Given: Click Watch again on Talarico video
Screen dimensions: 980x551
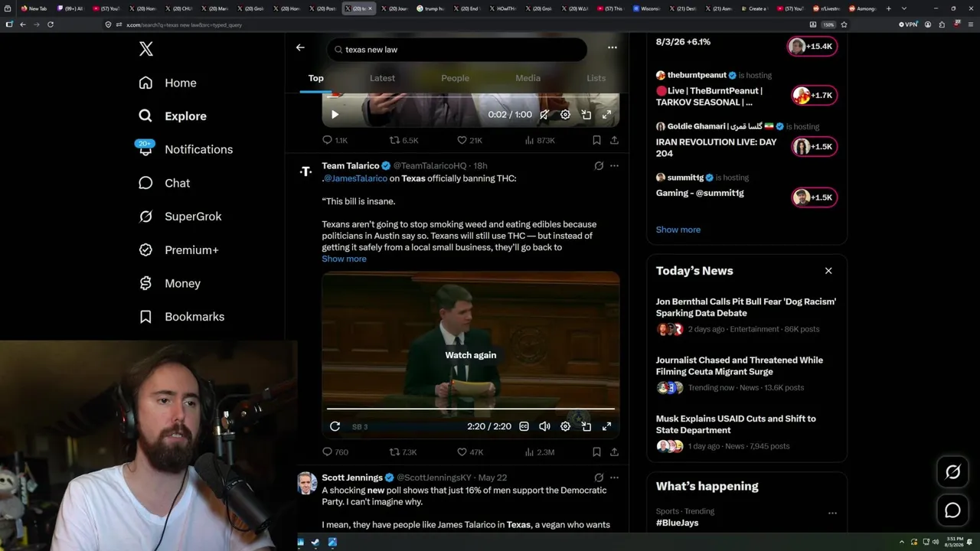Looking at the screenshot, I should 471,355.
